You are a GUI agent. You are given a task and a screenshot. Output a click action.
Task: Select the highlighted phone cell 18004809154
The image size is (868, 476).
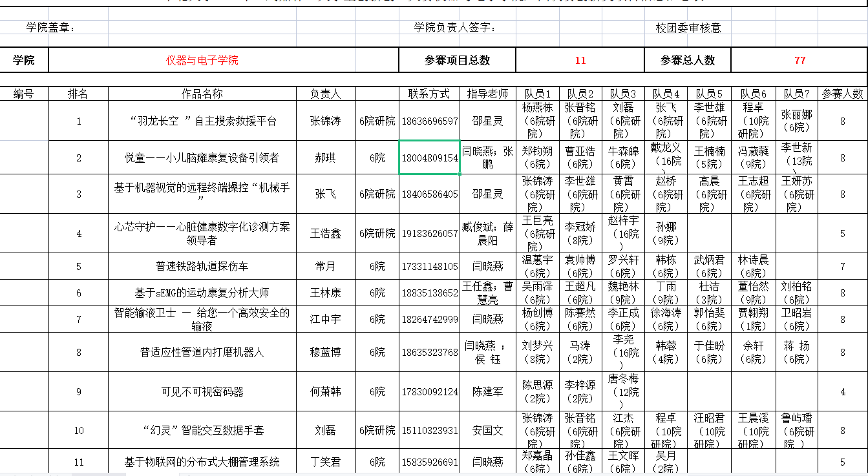click(429, 158)
